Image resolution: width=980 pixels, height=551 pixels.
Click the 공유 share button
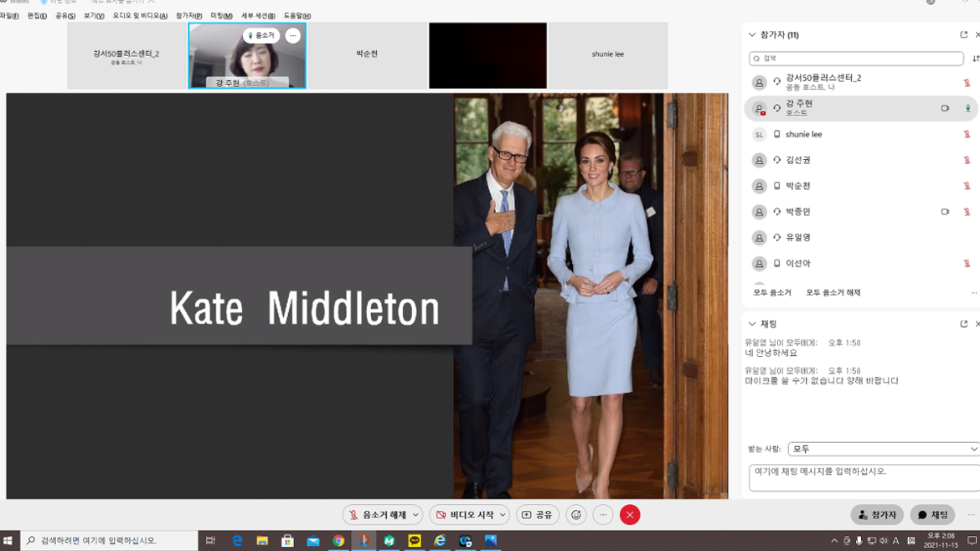pos(537,515)
